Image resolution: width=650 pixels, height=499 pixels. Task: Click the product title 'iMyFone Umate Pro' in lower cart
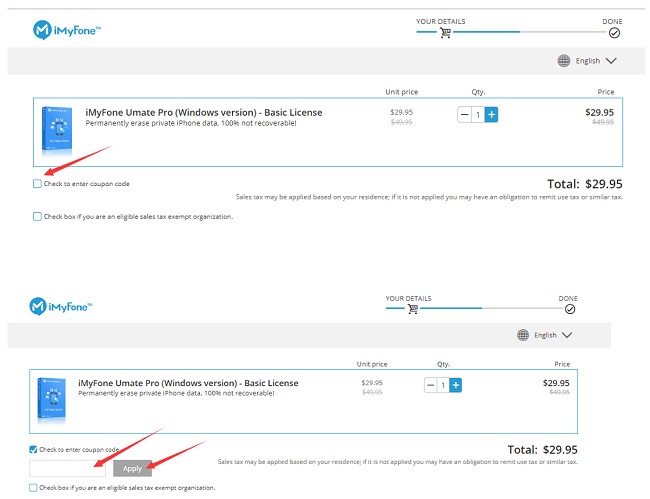pos(188,383)
